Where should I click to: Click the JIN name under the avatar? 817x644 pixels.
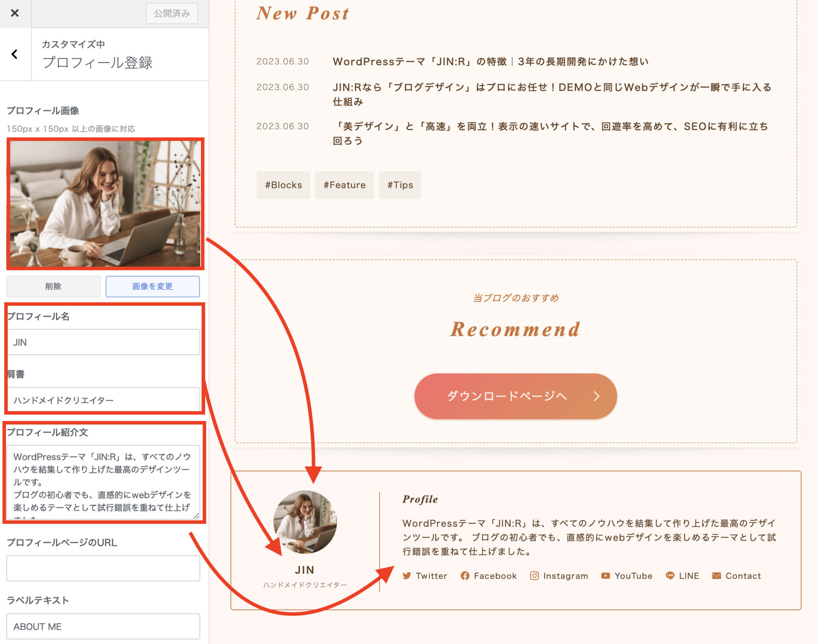305,570
